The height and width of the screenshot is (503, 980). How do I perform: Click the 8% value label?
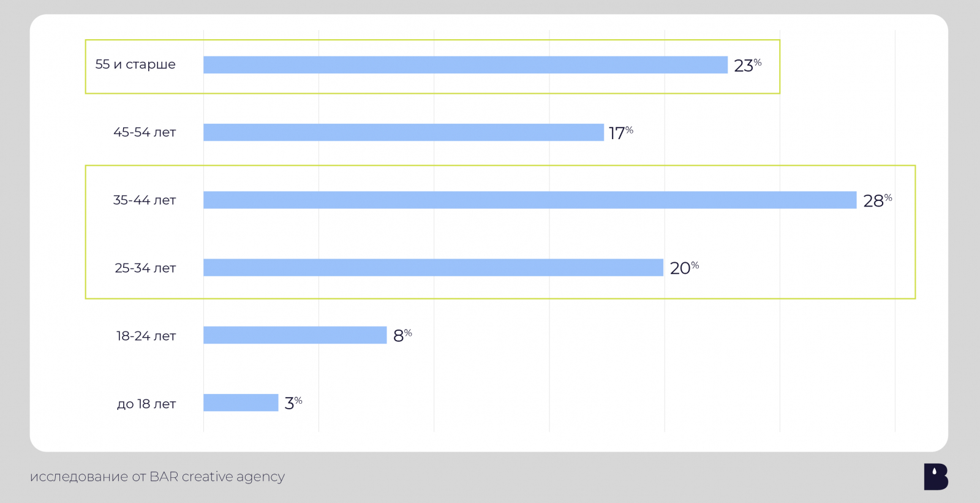[402, 335]
